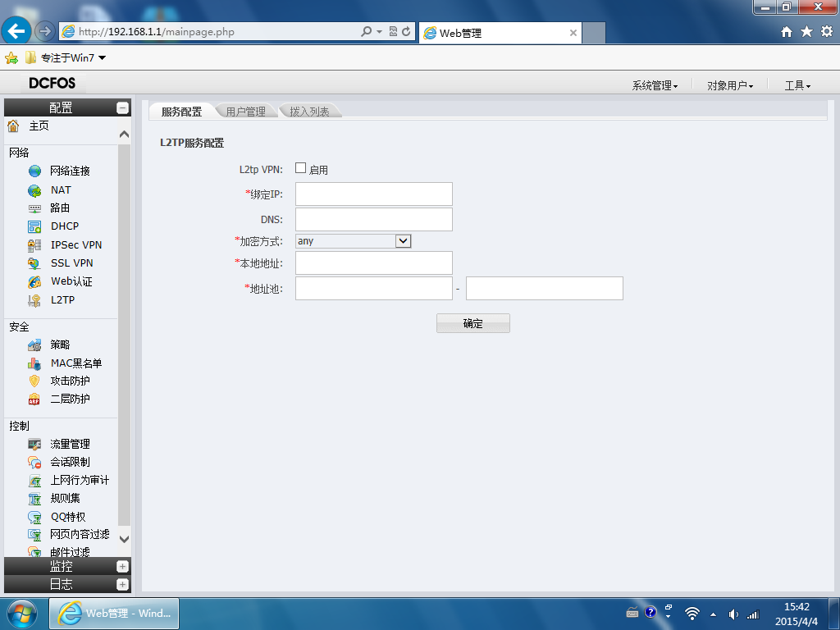Click the DHCP icon
This screenshot has width=840, height=630.
point(34,226)
